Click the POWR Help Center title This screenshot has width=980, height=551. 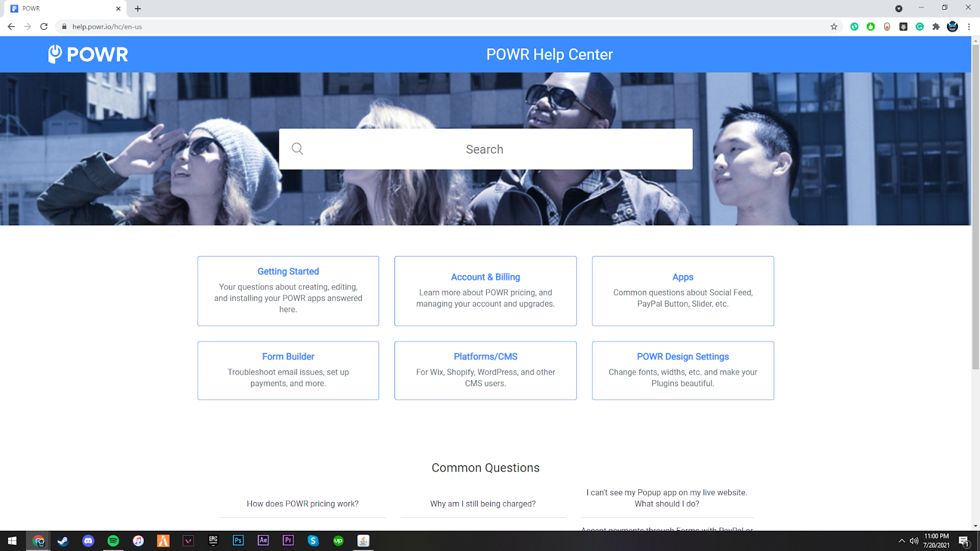coord(549,54)
